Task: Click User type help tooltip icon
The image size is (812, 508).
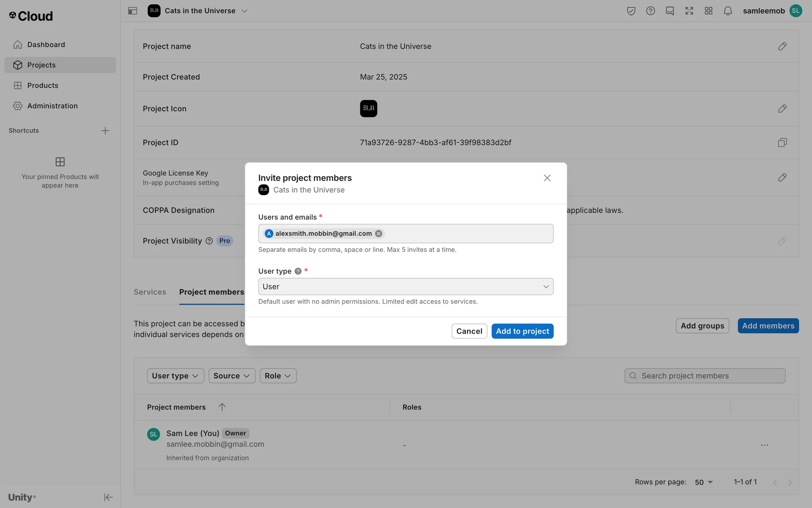Action: (298, 271)
